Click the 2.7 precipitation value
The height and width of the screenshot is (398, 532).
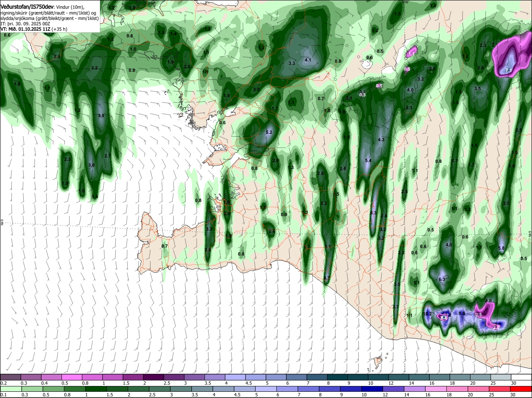[x=107, y=156]
